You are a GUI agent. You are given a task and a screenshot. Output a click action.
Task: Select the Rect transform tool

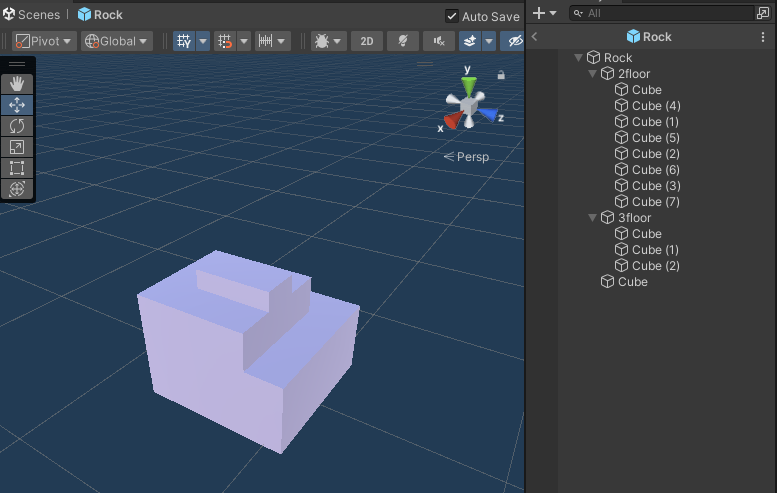(x=17, y=167)
